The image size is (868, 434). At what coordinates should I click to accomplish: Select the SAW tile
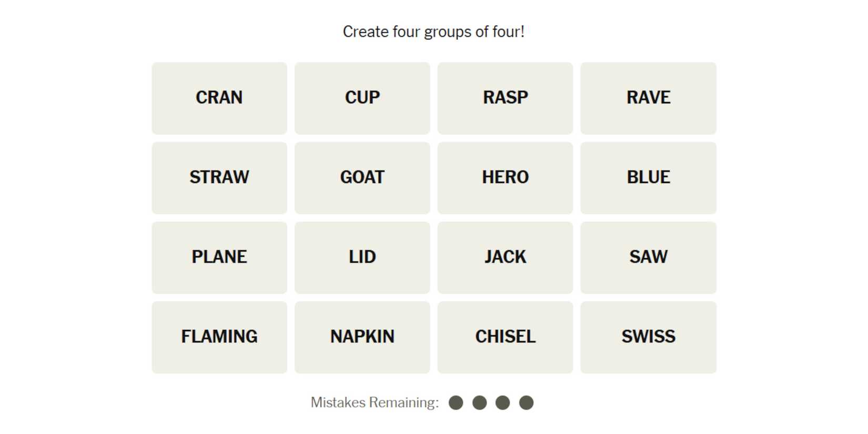648,257
